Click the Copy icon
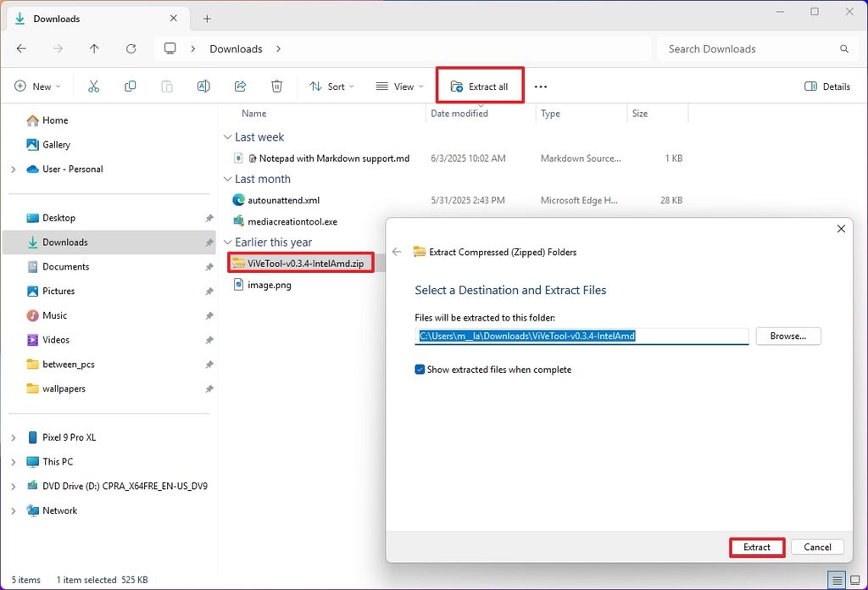 point(130,86)
